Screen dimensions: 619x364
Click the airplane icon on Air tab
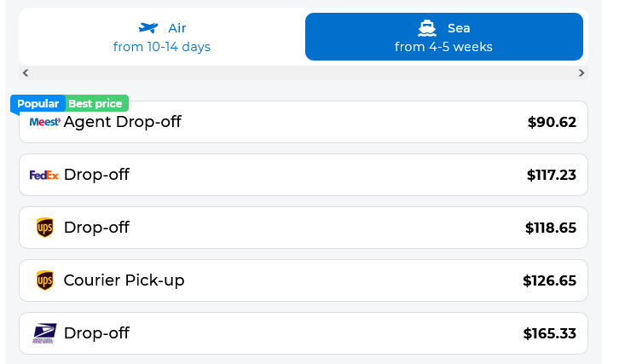(148, 27)
